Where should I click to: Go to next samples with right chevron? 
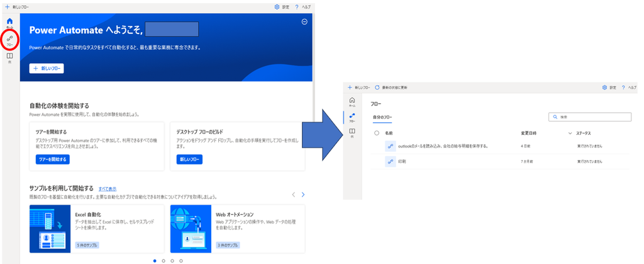point(303,195)
